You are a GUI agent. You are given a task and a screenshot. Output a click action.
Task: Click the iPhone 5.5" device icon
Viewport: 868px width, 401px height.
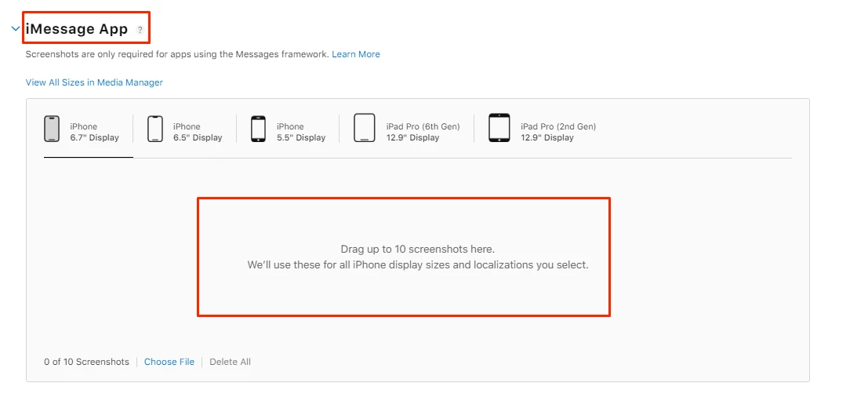click(259, 129)
